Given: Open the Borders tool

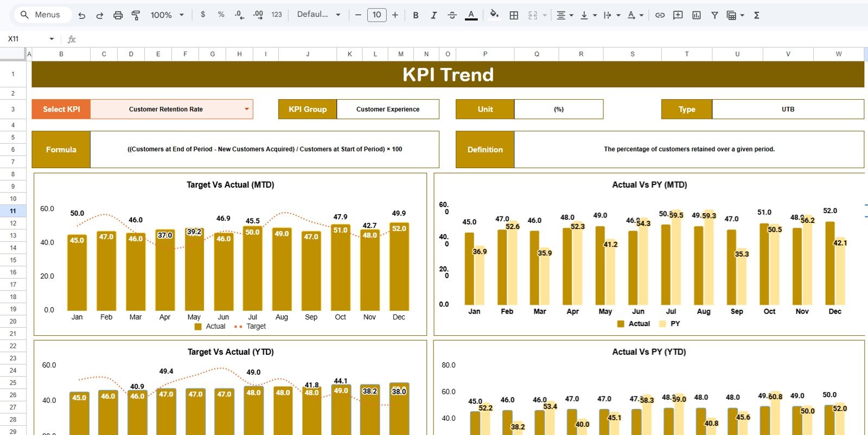Looking at the screenshot, I should (514, 15).
